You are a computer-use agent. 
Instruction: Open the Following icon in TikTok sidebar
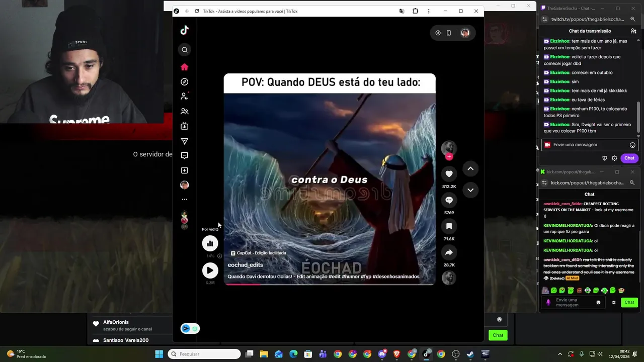tap(185, 96)
